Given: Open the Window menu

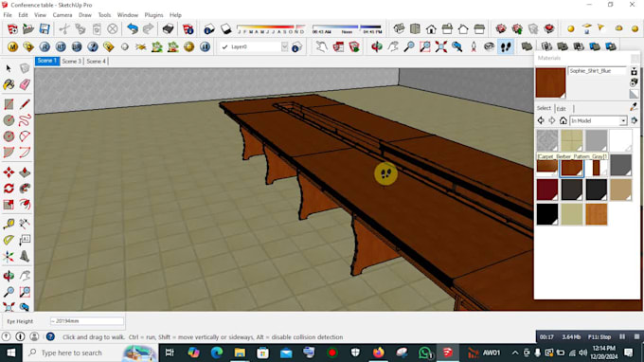Looking at the screenshot, I should [x=128, y=15].
